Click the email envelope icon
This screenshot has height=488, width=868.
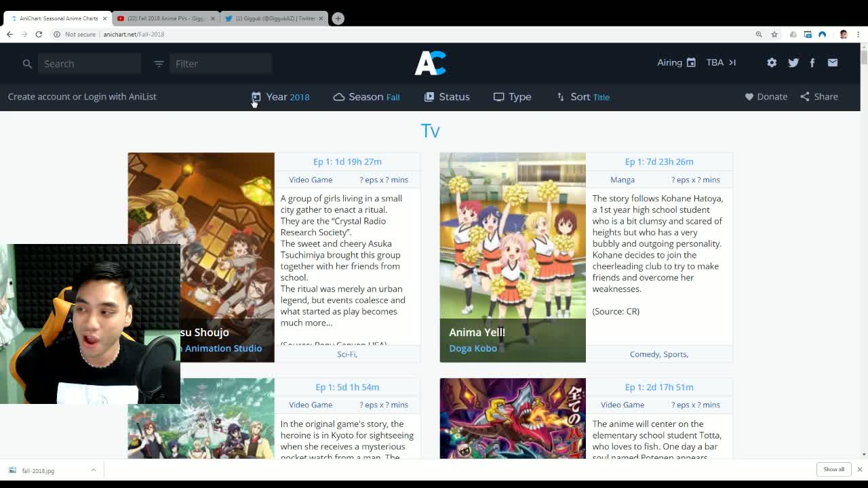pyautogui.click(x=833, y=62)
